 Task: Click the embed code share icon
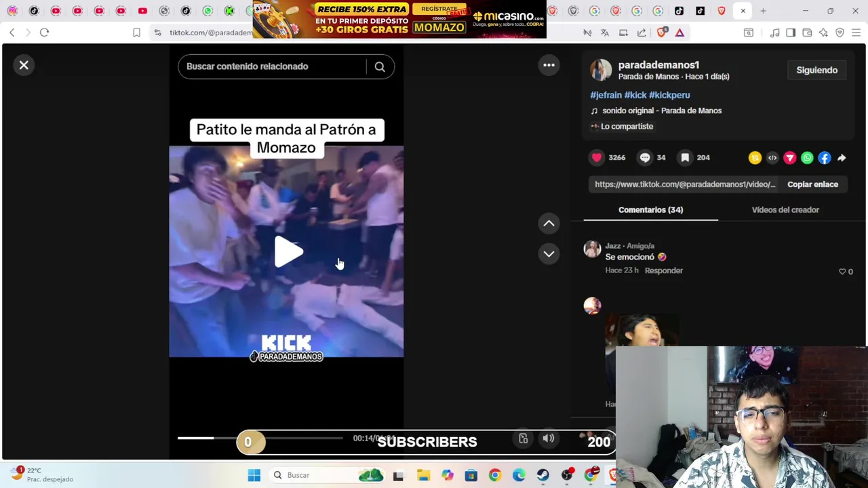coord(772,158)
